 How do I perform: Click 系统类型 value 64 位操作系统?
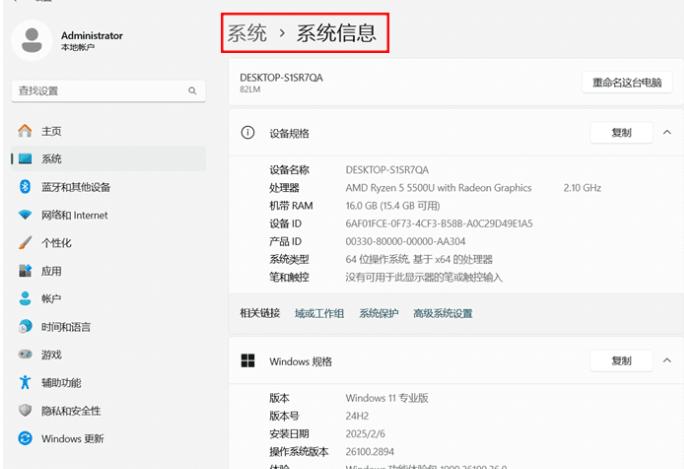click(419, 259)
